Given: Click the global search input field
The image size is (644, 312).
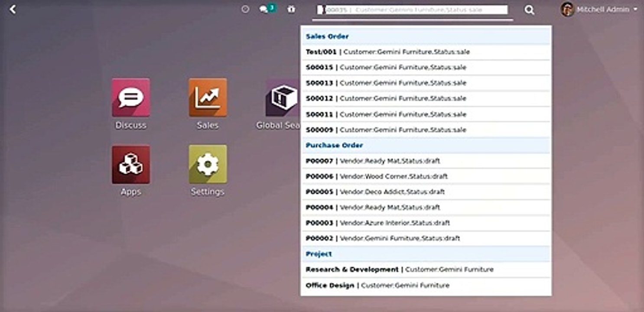Looking at the screenshot, I should click(412, 10).
